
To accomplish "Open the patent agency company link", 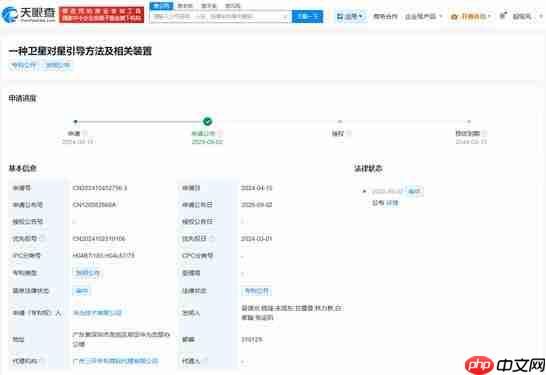I will [x=115, y=361].
